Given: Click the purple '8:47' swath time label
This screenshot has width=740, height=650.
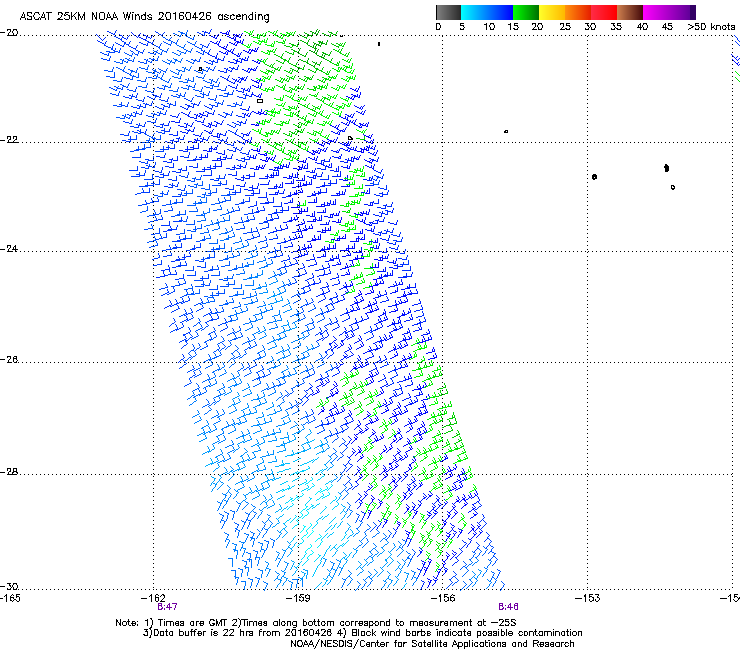Looking at the screenshot, I should (x=168, y=607).
